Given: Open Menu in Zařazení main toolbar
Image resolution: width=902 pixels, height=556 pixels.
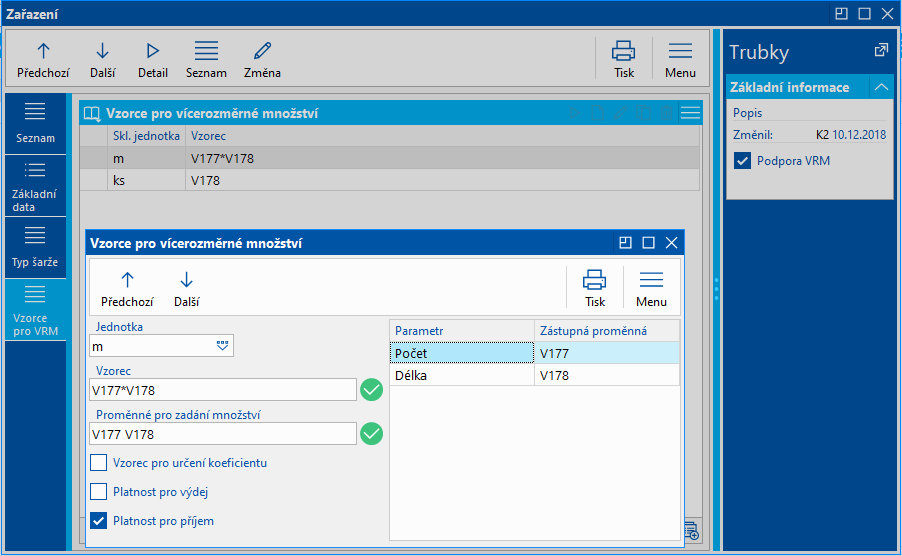Looking at the screenshot, I should 680,60.
